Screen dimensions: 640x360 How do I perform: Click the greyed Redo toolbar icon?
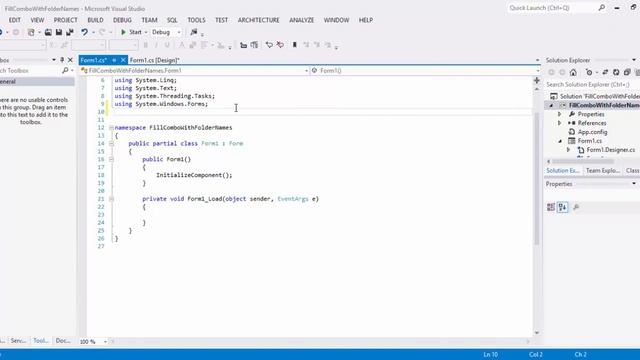tap(102, 32)
